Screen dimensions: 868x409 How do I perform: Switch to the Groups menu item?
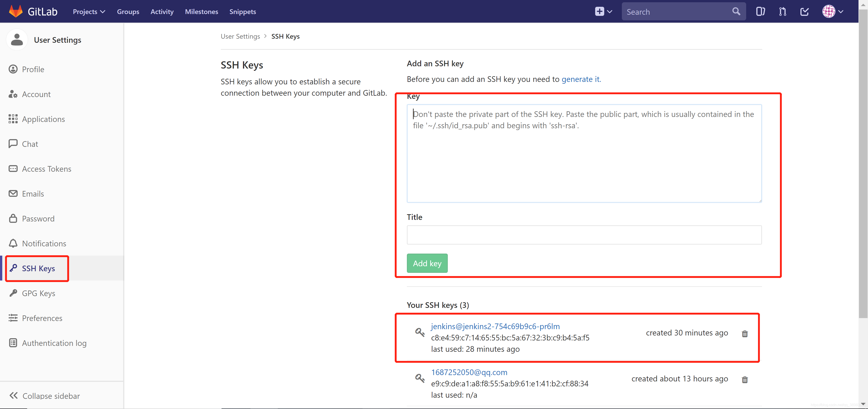coord(128,11)
